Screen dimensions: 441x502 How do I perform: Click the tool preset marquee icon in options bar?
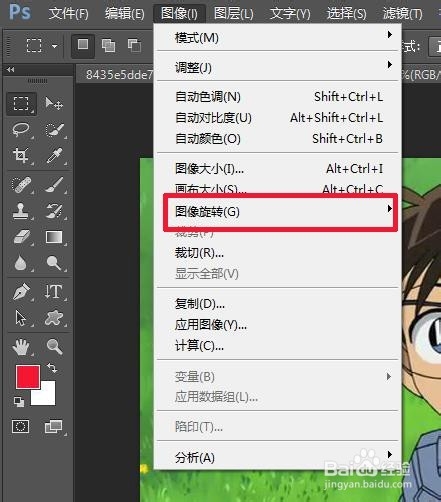coord(34,45)
